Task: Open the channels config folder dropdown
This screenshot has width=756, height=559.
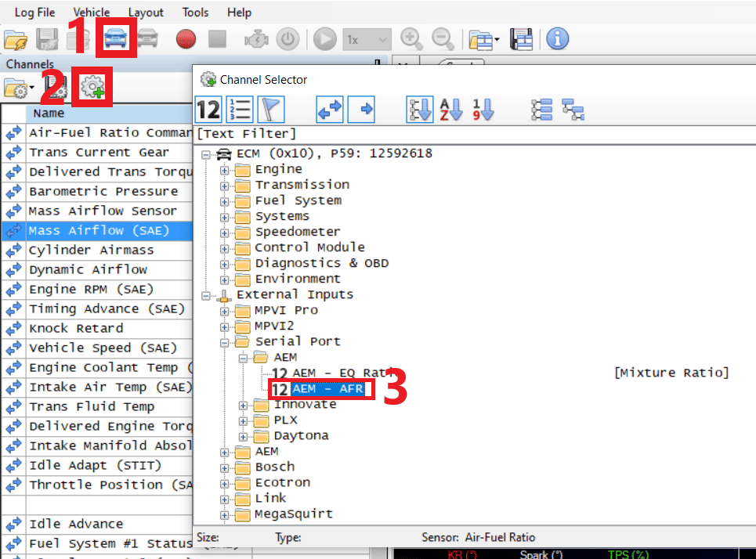Action: click(x=20, y=88)
